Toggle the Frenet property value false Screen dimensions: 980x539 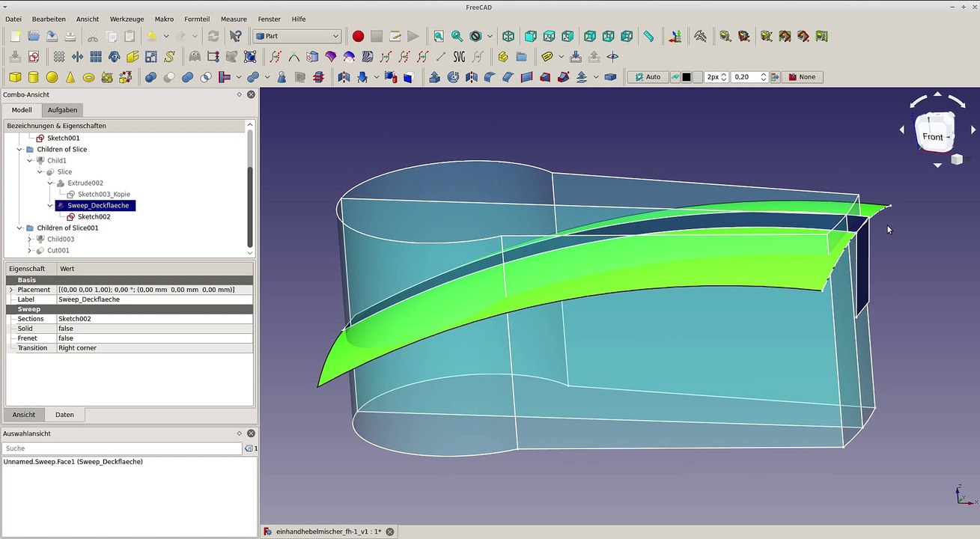click(155, 338)
